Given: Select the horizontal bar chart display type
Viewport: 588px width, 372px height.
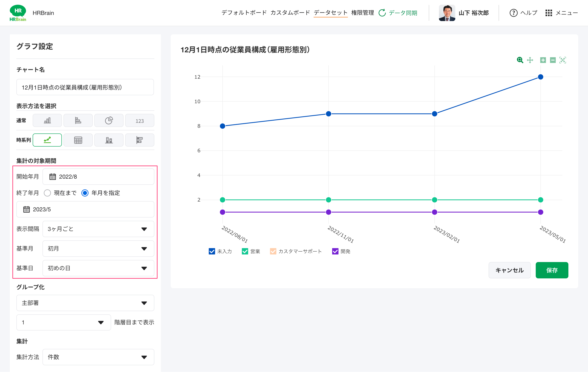Looking at the screenshot, I should pos(78,121).
